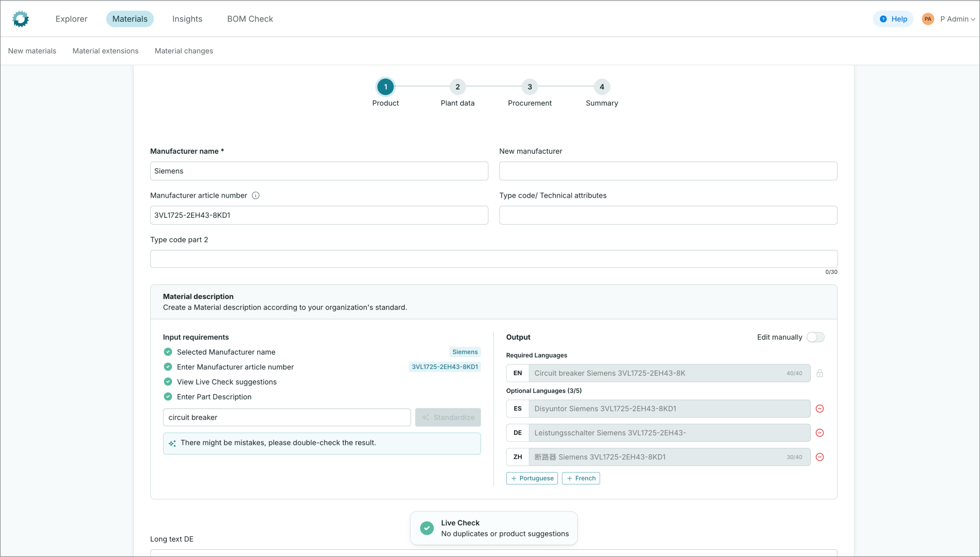Go to step 1 Product
Viewport: 980px width, 557px height.
(x=385, y=87)
